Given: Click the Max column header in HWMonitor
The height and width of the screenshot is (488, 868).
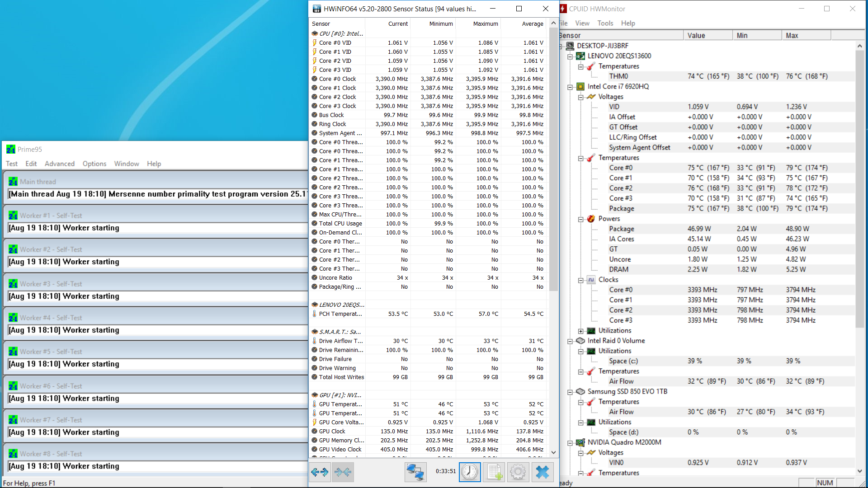Looking at the screenshot, I should click(x=807, y=35).
